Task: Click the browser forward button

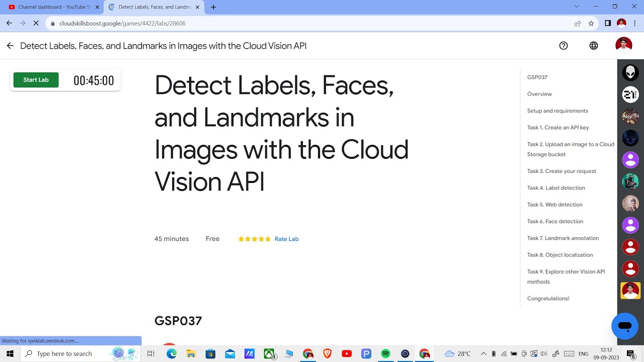Action: 23,23
